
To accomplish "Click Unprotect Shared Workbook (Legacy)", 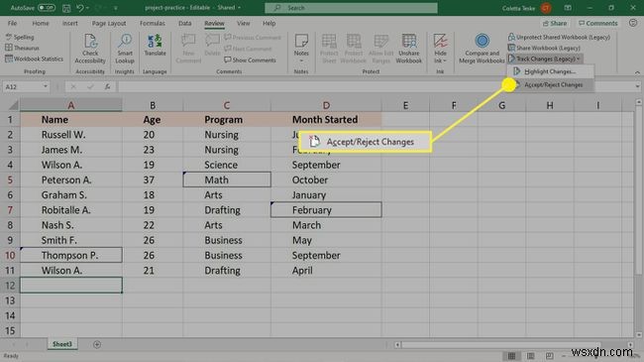I will 559,37.
